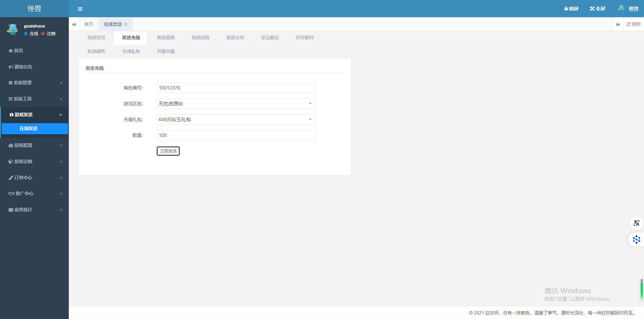The image size is (644, 319).
Task: Expand 推广中心 sidebar menu
Action: coord(34,193)
